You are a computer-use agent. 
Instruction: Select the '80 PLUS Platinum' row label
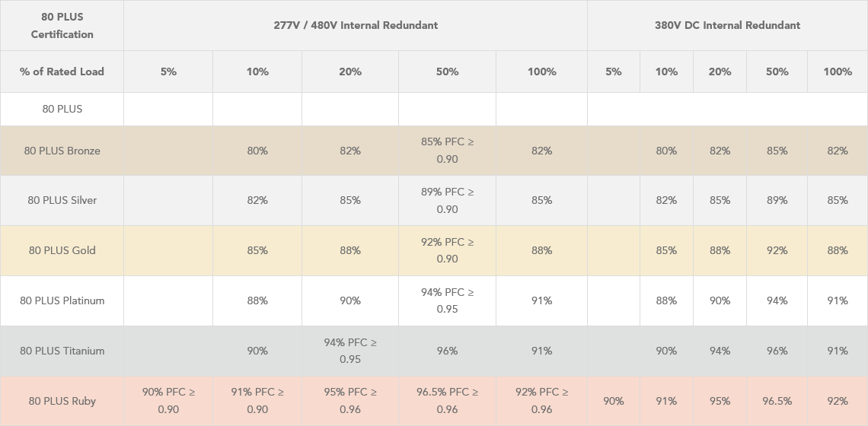(62, 300)
